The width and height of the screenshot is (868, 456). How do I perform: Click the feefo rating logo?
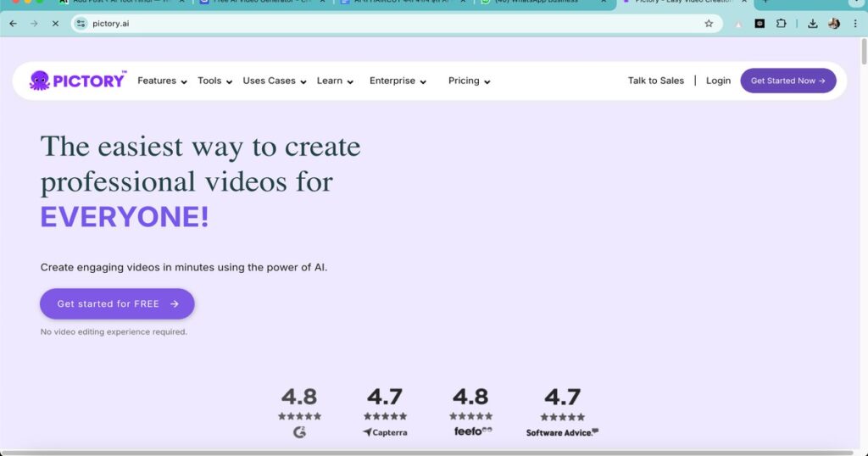(x=473, y=431)
